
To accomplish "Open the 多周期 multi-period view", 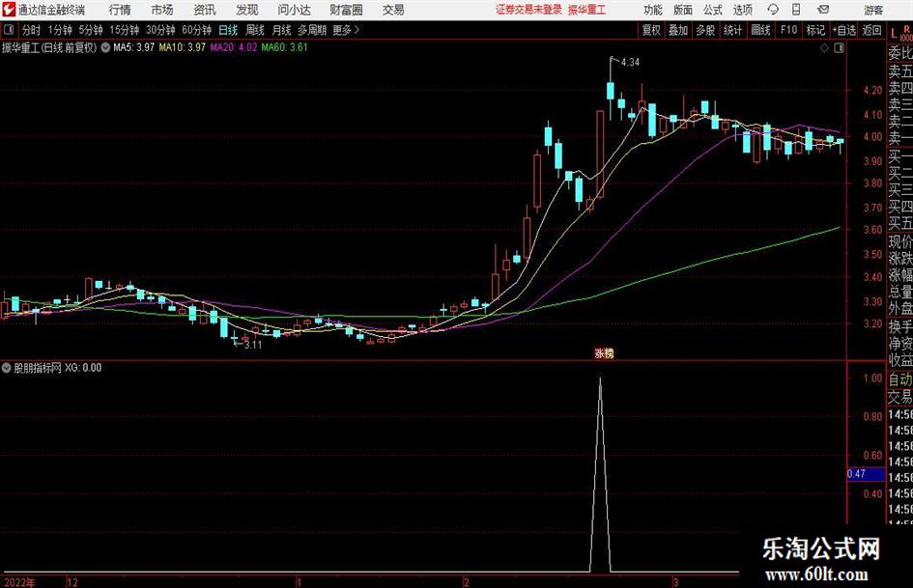I will click(313, 30).
